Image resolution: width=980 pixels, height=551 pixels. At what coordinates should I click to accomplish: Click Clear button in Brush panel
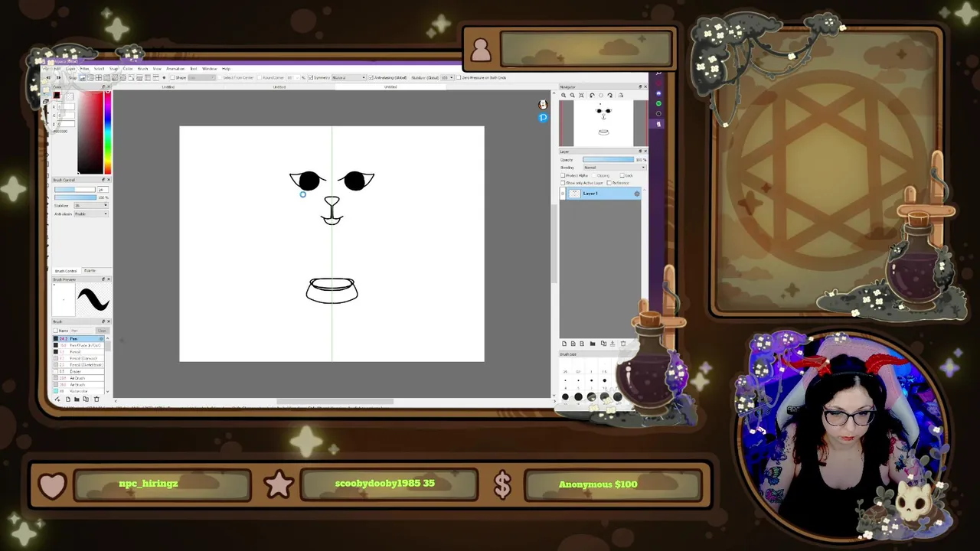point(103,331)
